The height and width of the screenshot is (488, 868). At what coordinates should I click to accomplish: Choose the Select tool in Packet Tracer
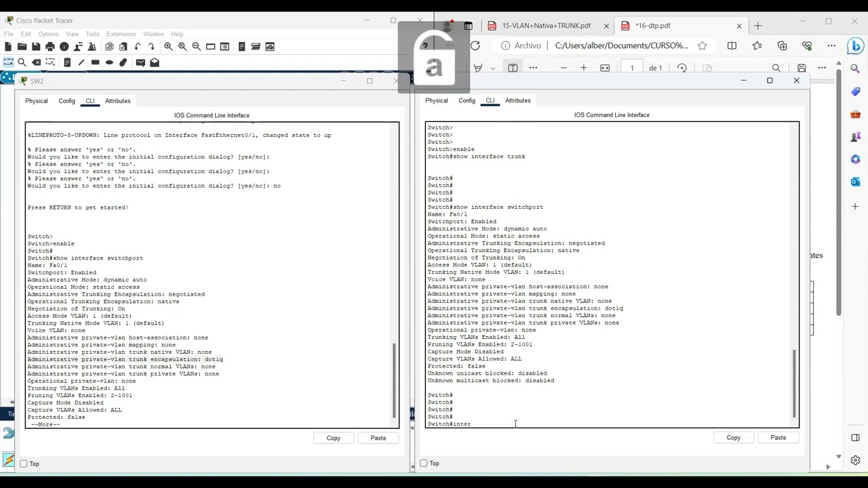pyautogui.click(x=8, y=62)
